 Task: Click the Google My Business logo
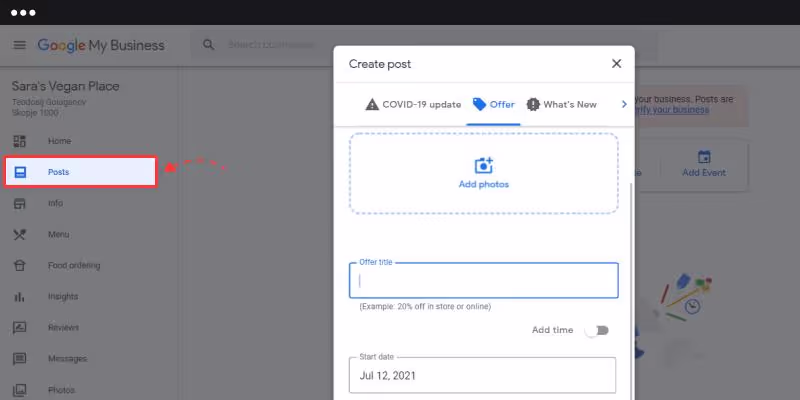pos(101,45)
